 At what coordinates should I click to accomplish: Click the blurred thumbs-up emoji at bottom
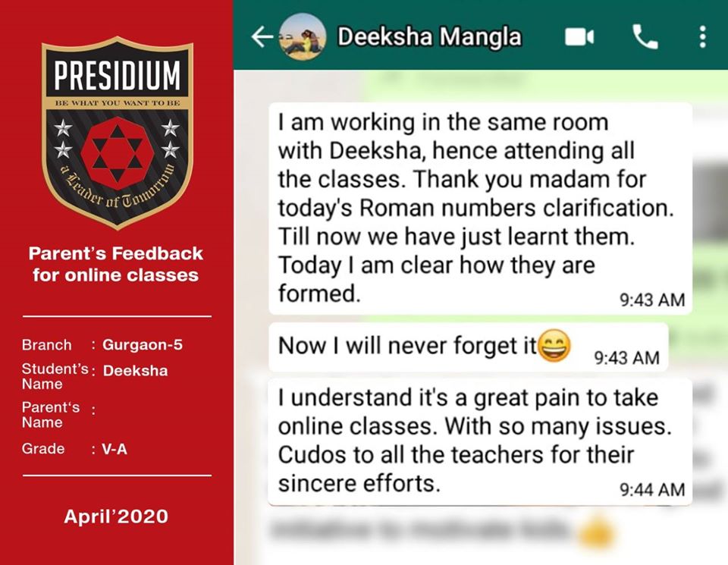tap(597, 532)
